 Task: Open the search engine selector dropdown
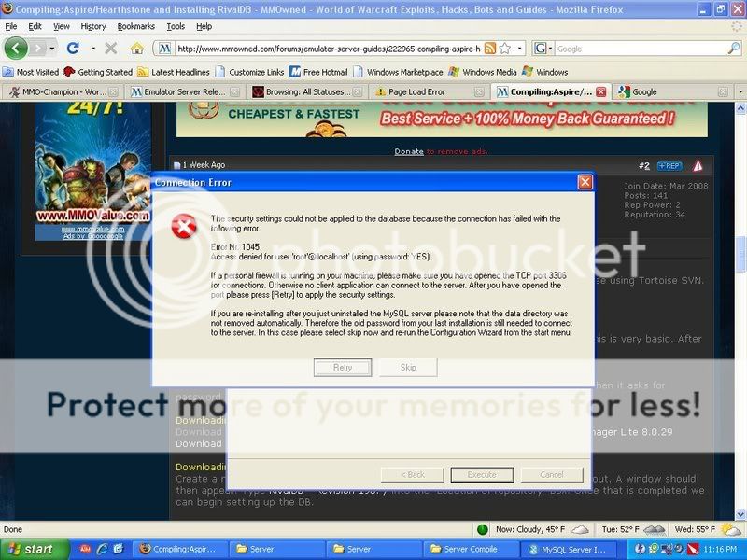point(543,49)
